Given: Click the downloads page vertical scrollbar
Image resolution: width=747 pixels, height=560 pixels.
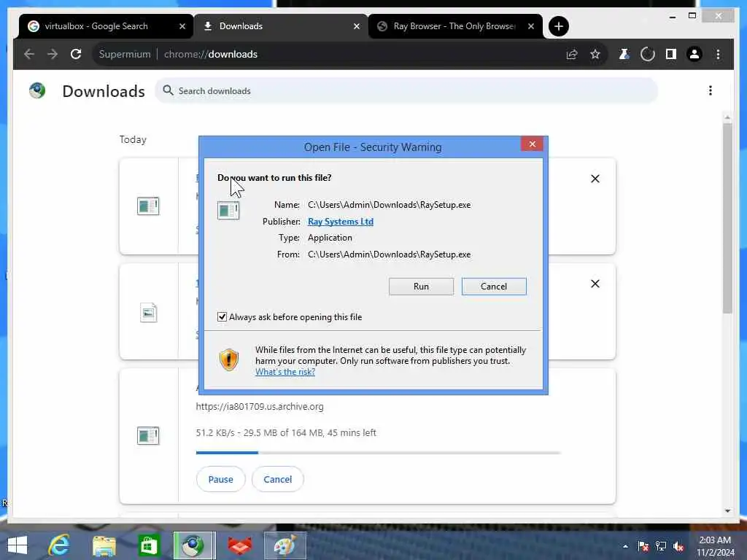Looking at the screenshot, I should 727,219.
